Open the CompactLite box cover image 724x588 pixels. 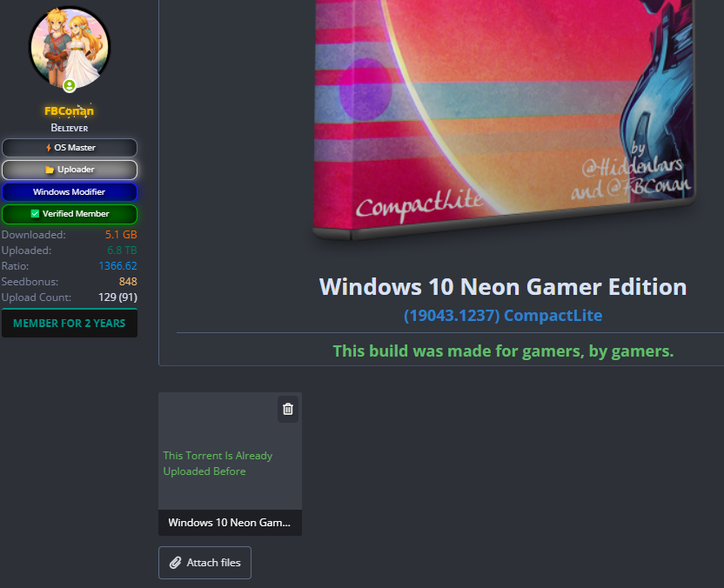(x=504, y=120)
